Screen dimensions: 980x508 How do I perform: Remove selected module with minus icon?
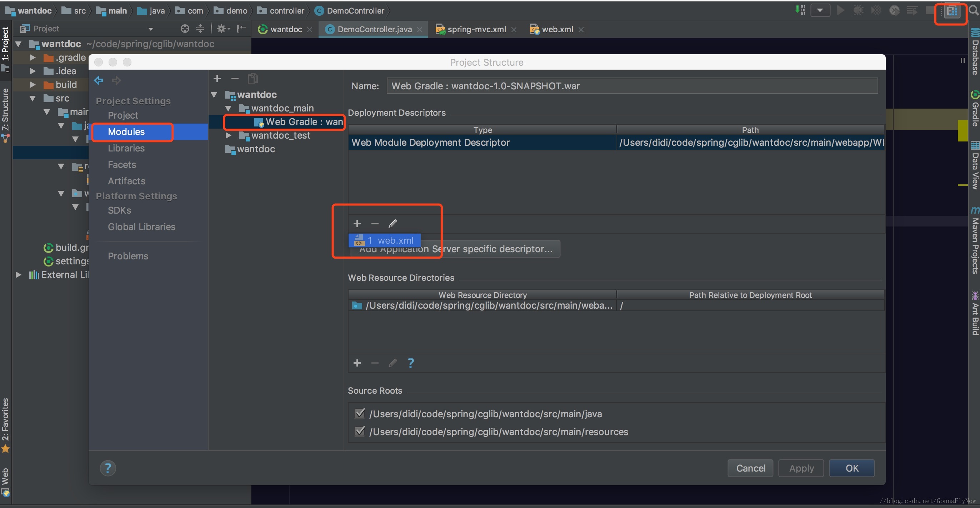[x=235, y=79]
